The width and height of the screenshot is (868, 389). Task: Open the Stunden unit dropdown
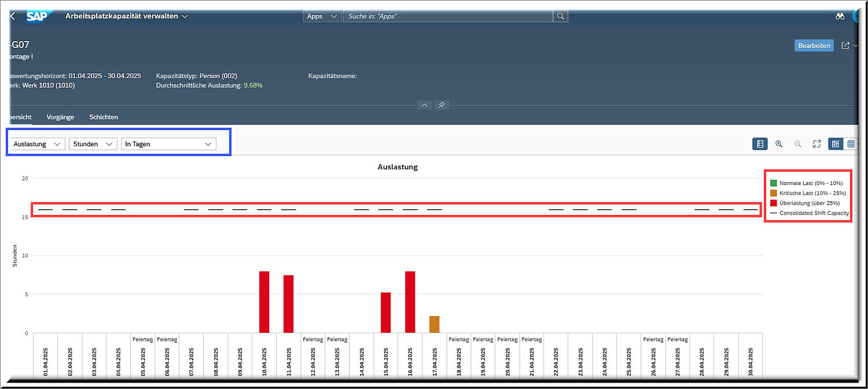click(x=93, y=144)
